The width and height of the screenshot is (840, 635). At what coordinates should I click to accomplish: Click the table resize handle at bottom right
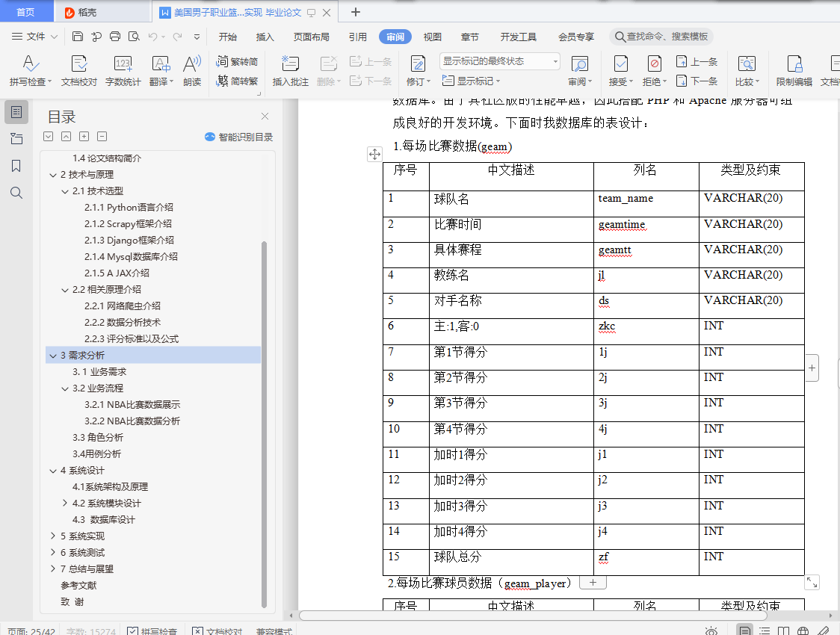click(812, 582)
